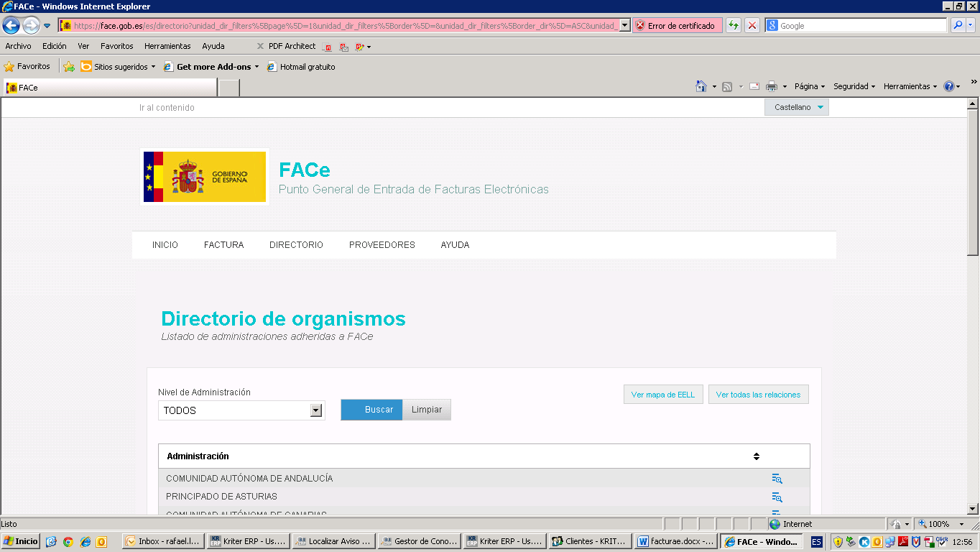Open Outlook quick launch icon in taskbar

[102, 542]
